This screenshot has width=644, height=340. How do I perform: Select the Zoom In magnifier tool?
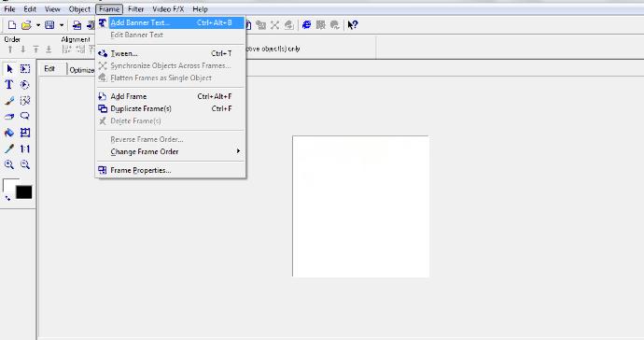pyautogui.click(x=9, y=164)
